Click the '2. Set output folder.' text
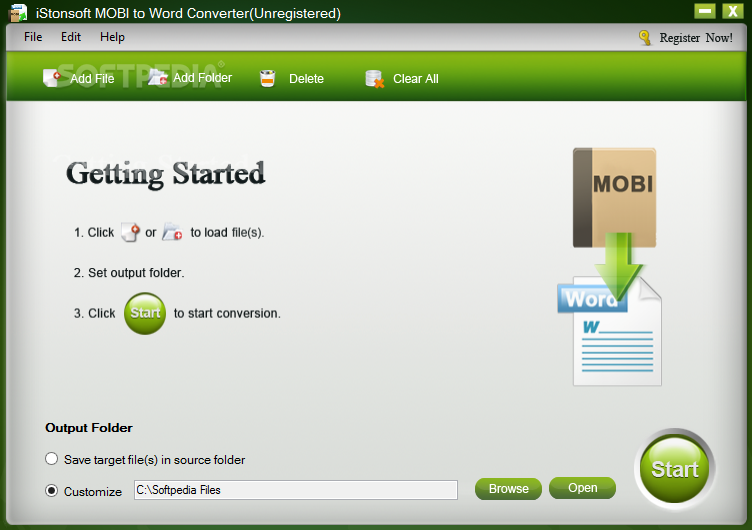The height and width of the screenshot is (530, 752). [129, 273]
